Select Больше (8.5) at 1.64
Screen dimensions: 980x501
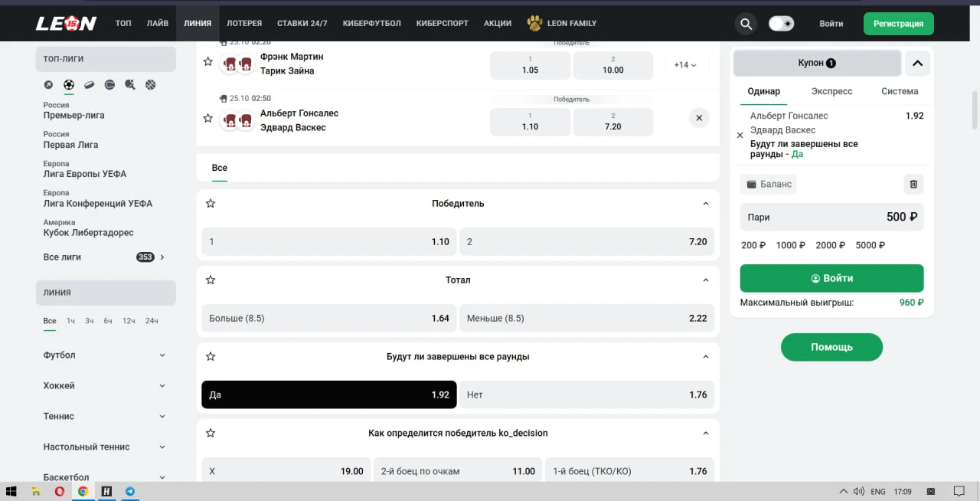[329, 318]
